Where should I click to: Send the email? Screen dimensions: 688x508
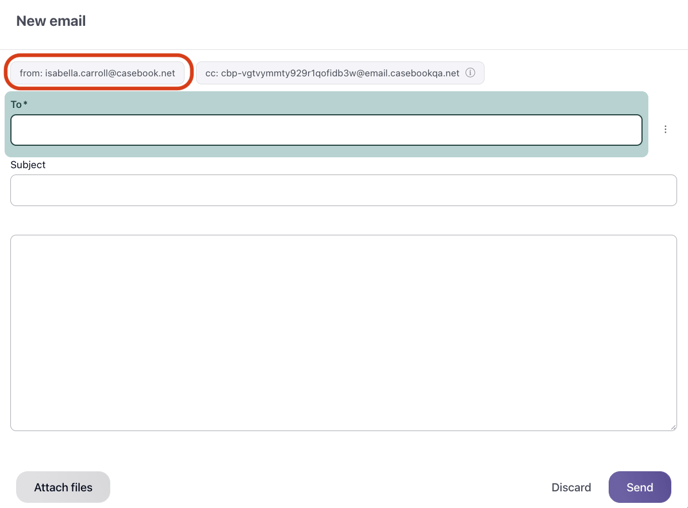pos(639,487)
